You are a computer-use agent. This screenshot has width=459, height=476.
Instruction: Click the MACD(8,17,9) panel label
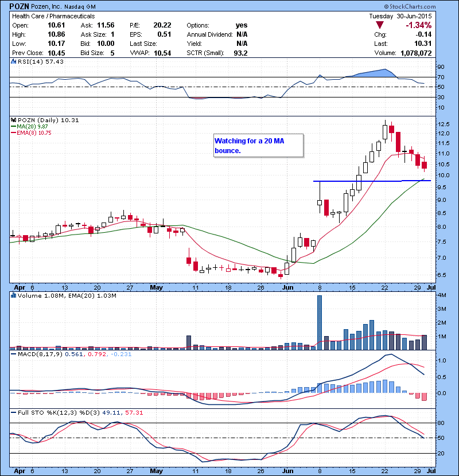click(x=40, y=354)
